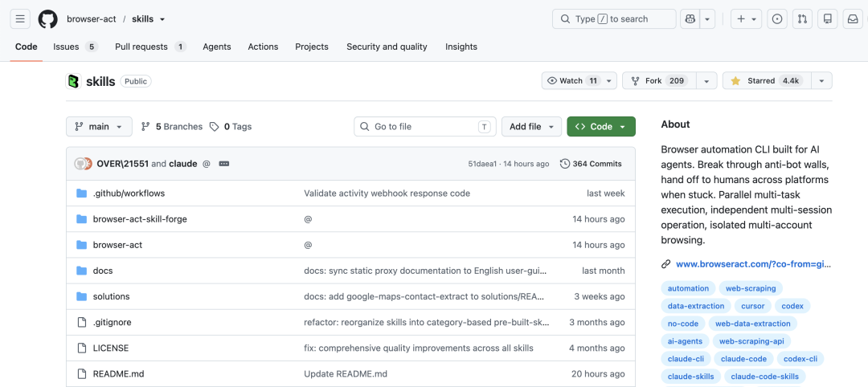The width and height of the screenshot is (868, 387).
Task: Open the issues inbox circle icon
Action: tap(777, 18)
